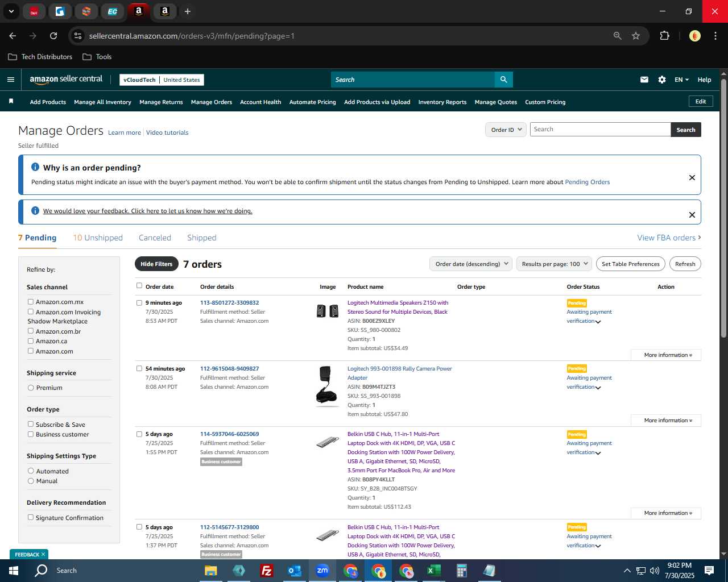
Task: Check the Amazon.com sales channel filter
Action: pyautogui.click(x=31, y=351)
